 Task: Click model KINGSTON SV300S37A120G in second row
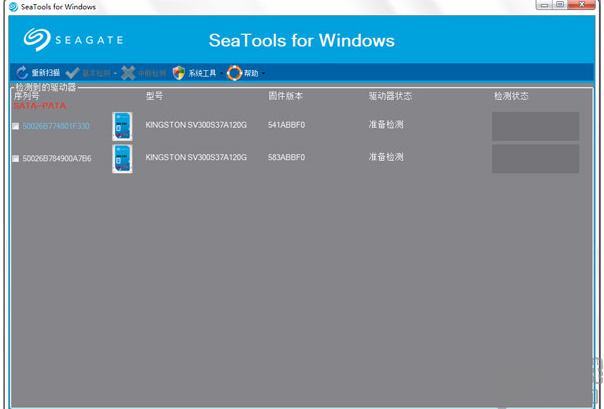point(196,157)
